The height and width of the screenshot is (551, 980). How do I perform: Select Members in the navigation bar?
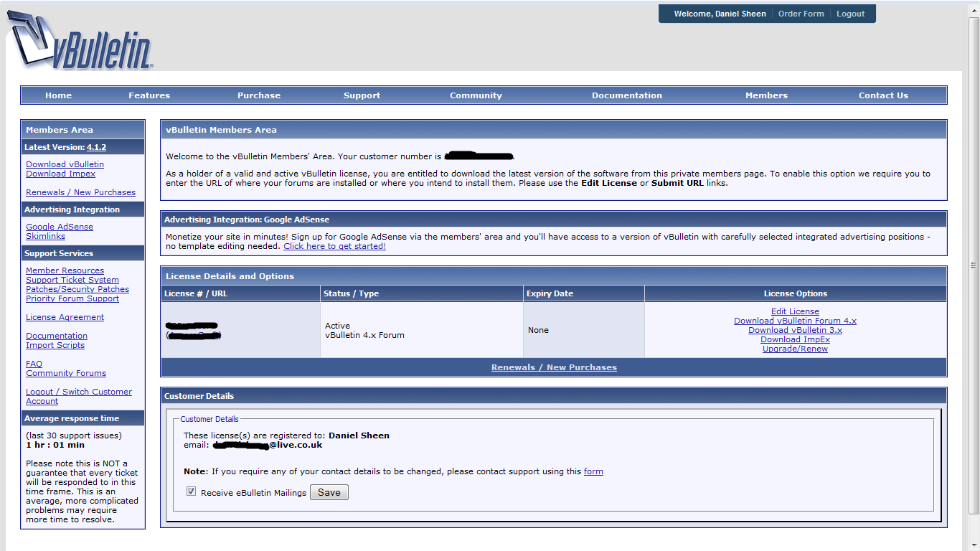pyautogui.click(x=766, y=95)
